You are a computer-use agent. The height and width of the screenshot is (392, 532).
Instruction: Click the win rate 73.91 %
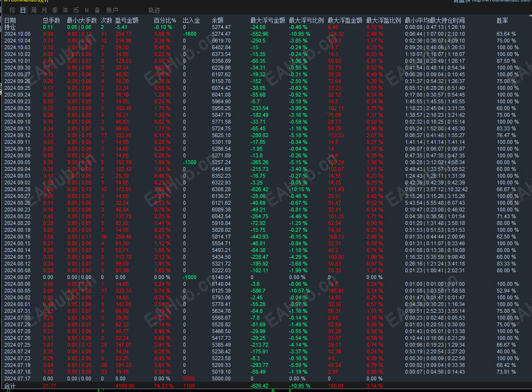coord(506,372)
